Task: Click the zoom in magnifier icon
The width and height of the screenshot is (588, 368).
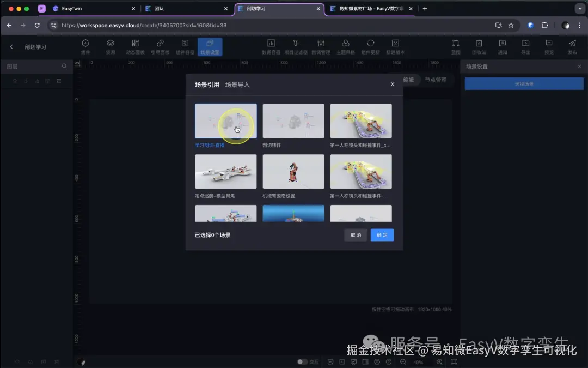Action: pos(439,361)
